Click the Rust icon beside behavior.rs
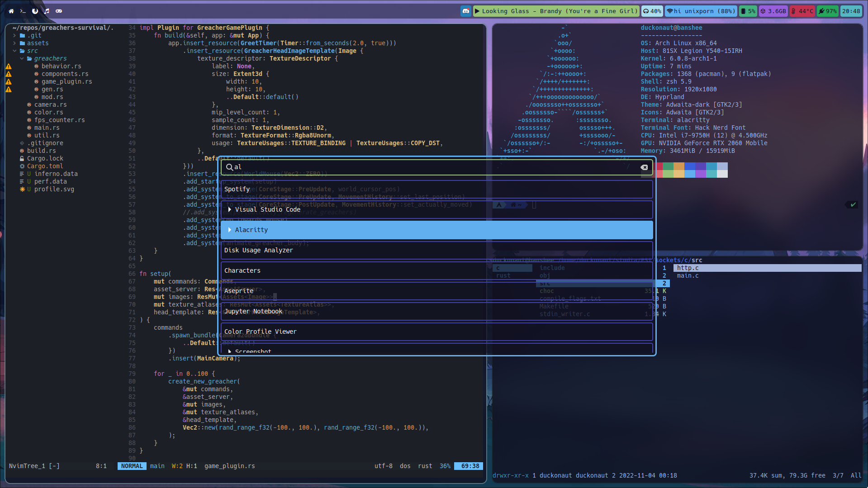868x488 pixels. click(x=37, y=66)
